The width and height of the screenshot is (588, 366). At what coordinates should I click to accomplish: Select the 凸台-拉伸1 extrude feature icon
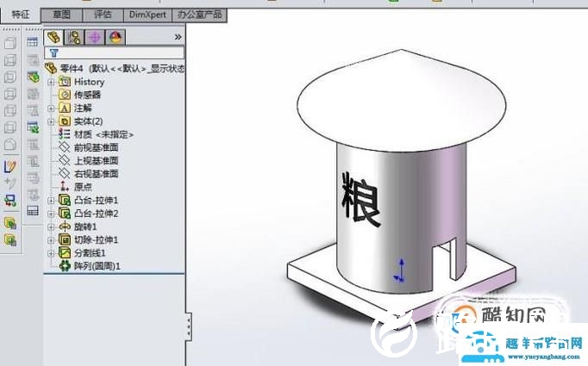(65, 200)
